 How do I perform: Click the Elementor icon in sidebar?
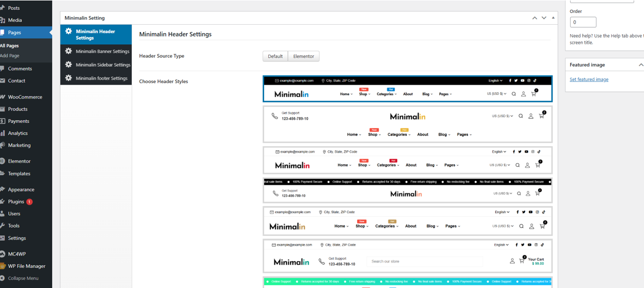(x=2, y=161)
